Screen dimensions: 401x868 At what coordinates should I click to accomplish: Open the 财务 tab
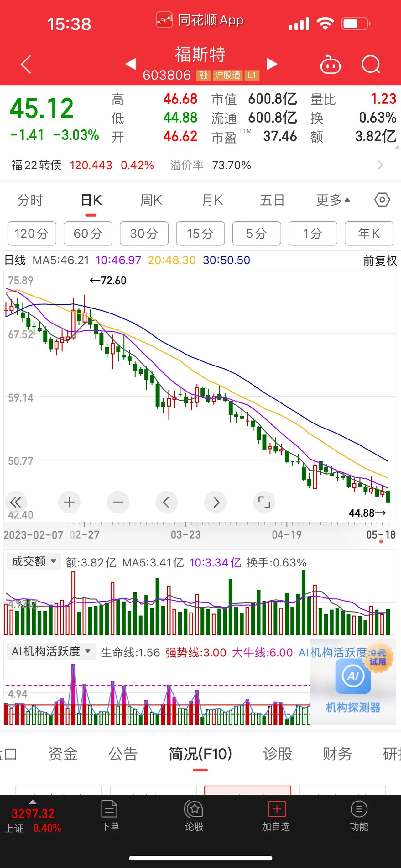pyautogui.click(x=337, y=754)
